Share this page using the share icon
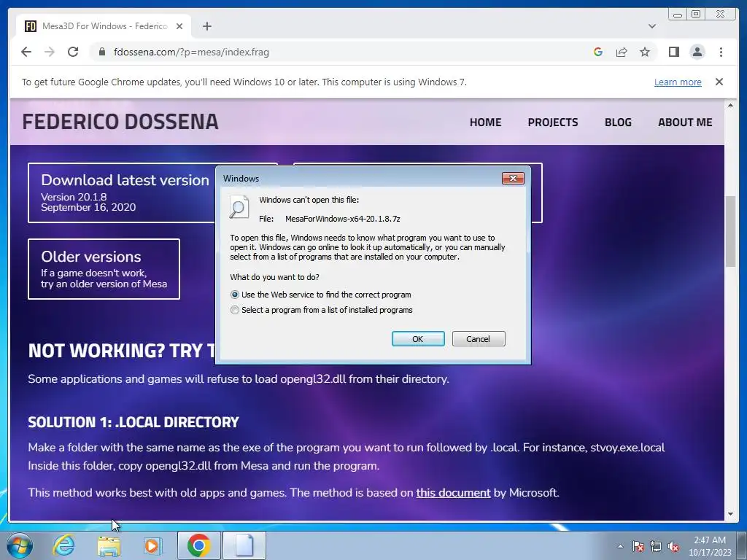747x560 pixels. pos(622,52)
